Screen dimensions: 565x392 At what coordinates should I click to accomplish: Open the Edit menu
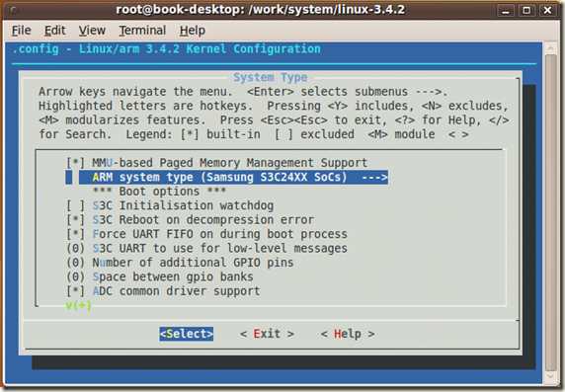pyautogui.click(x=54, y=31)
